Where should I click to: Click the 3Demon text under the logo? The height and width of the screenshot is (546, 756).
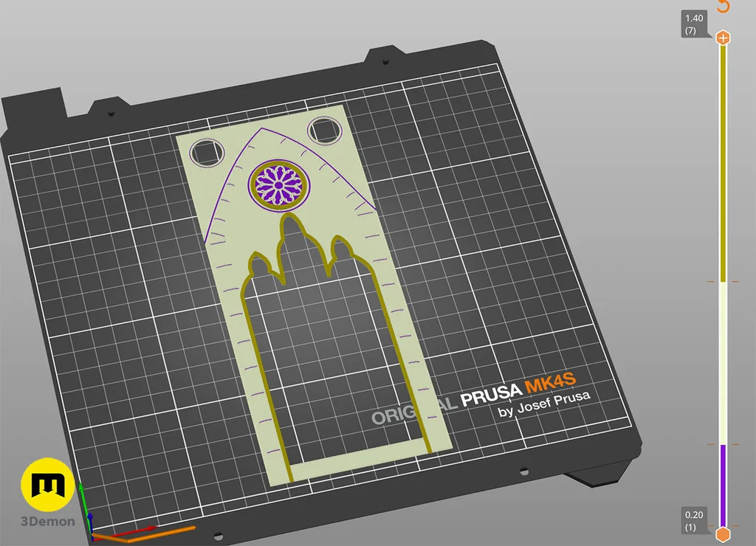tap(48, 522)
